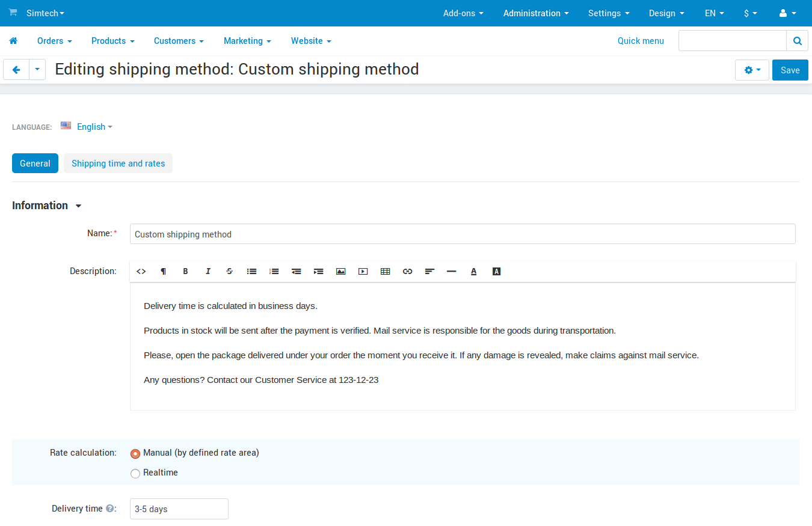Change font color in editor
812x526 pixels.
[474, 271]
